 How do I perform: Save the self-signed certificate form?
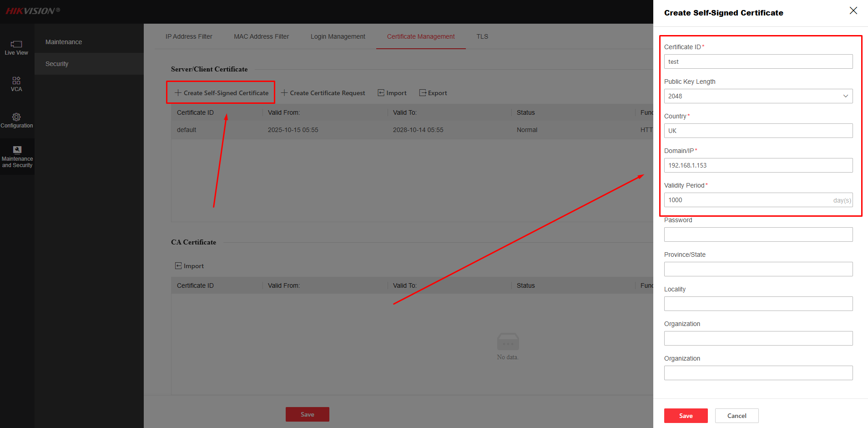pos(686,416)
